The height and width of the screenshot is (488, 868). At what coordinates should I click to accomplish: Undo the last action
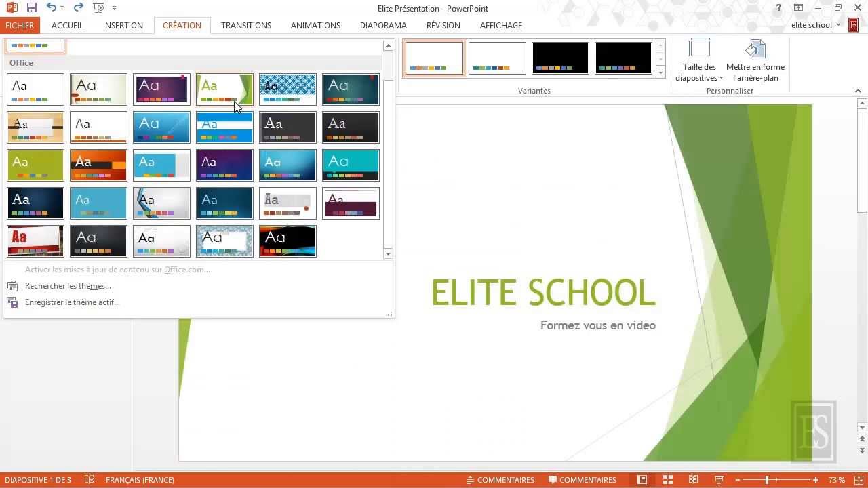click(x=52, y=7)
